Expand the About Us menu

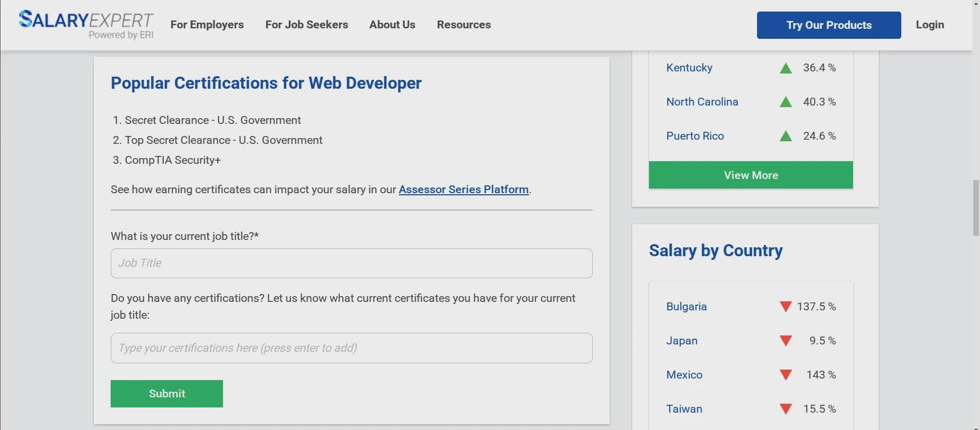[x=392, y=25]
